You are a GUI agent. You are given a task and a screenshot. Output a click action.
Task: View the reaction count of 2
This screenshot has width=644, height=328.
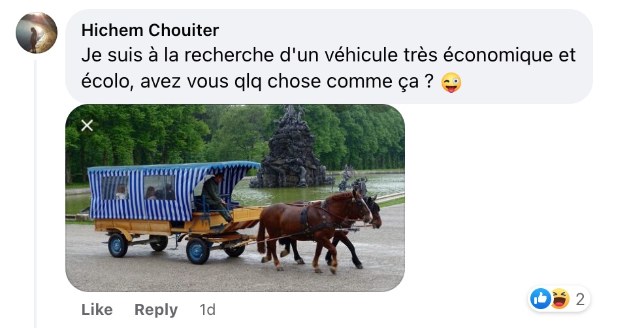tap(580, 299)
